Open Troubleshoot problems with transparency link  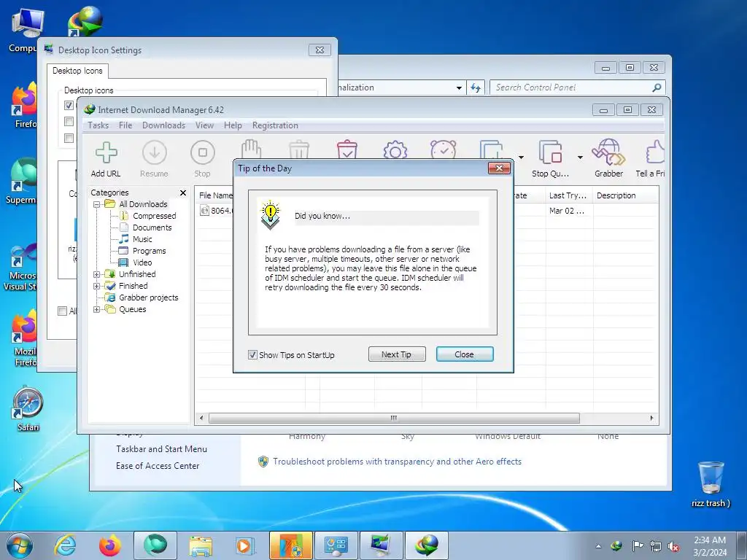[397, 462]
